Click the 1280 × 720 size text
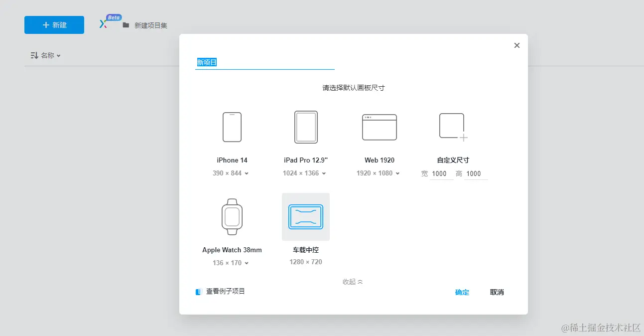644x336 pixels. [306, 262]
